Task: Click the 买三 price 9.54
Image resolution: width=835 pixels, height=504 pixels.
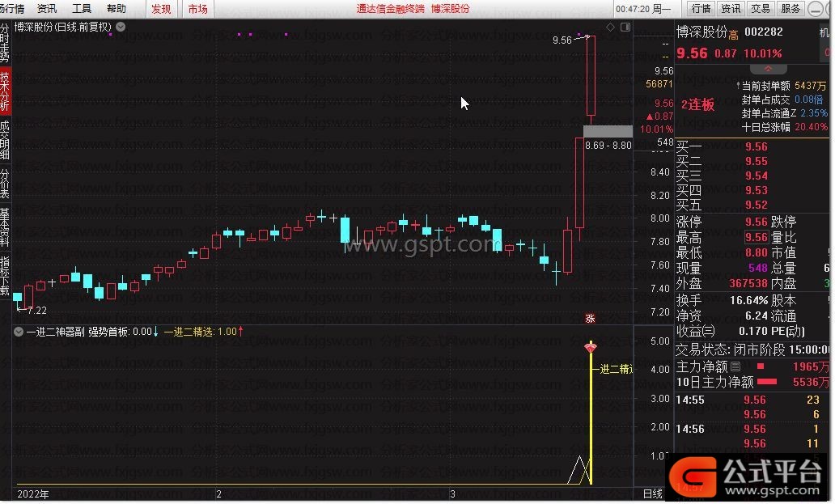Action: tap(757, 176)
